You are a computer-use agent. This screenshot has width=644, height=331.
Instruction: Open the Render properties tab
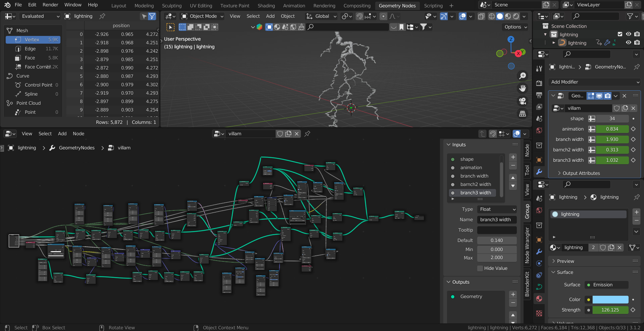539,83
